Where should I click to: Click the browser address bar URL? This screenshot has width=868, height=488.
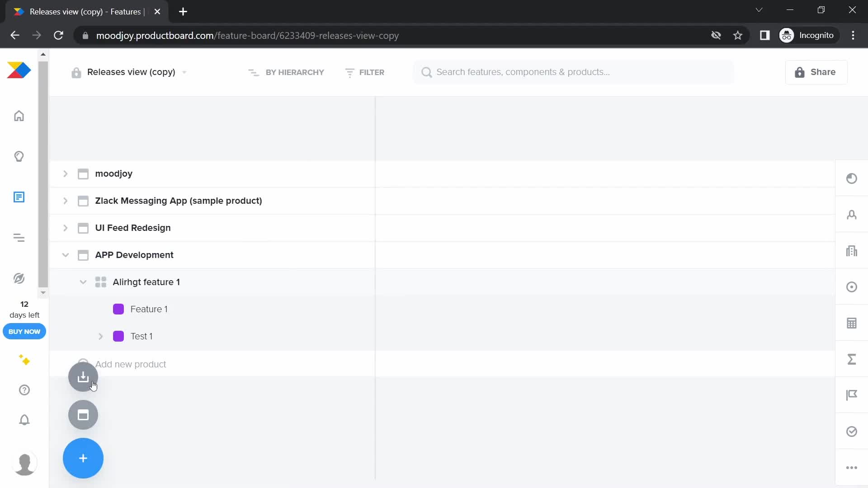247,35
